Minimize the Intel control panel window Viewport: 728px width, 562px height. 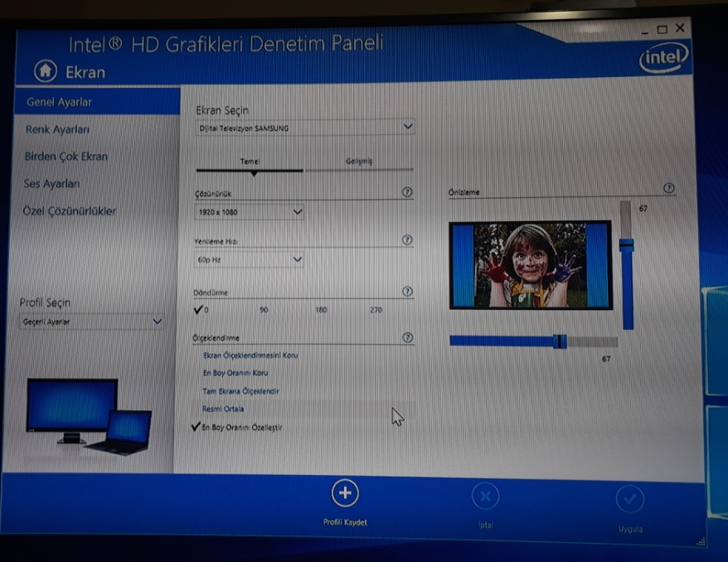(644, 31)
